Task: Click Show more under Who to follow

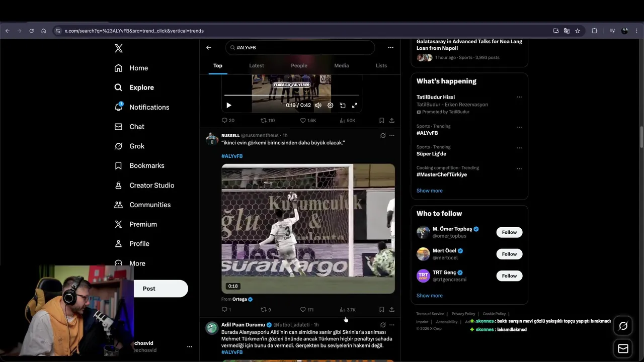Action: (430, 296)
